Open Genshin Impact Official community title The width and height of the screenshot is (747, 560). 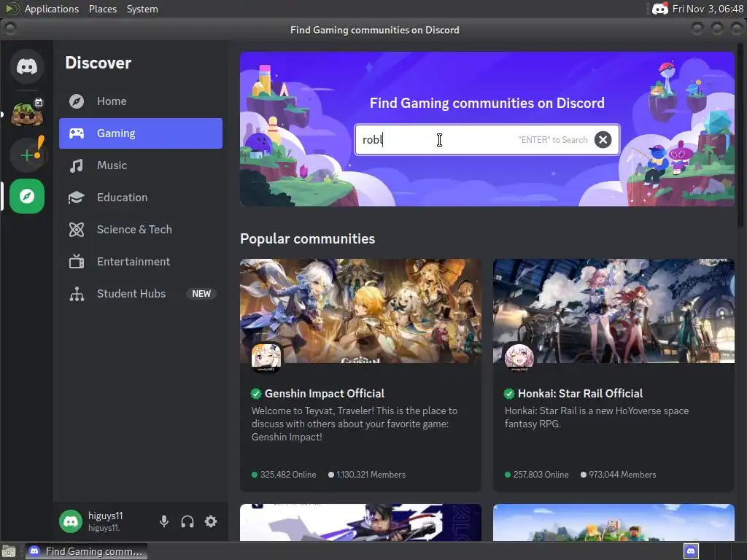325,393
